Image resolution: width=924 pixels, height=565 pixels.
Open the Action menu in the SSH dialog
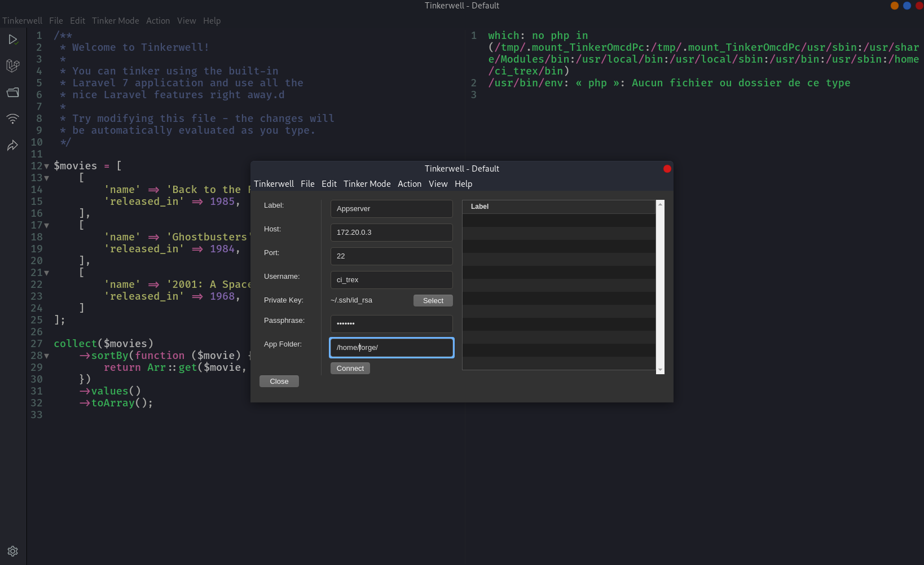410,184
